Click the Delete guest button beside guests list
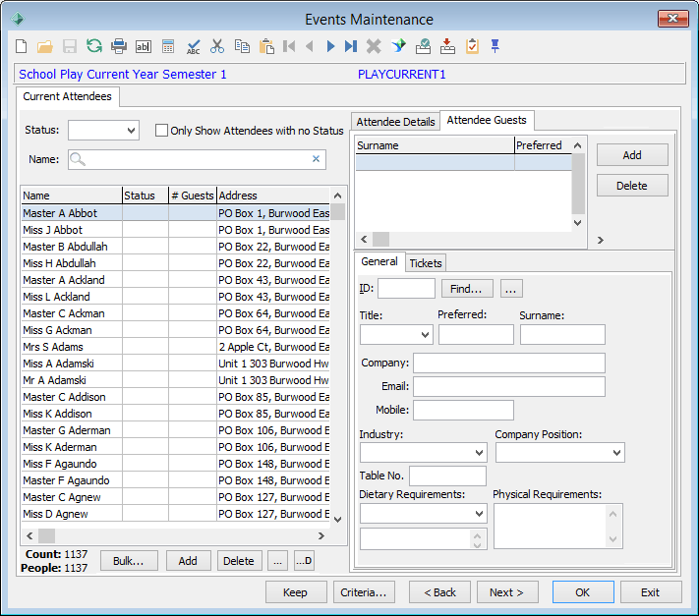 pyautogui.click(x=632, y=186)
